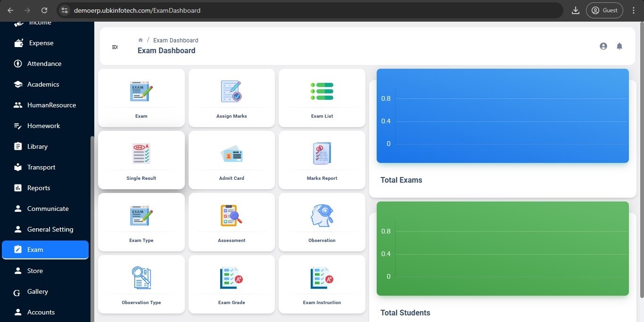
Task: Open the Library menu item
Action: pyautogui.click(x=37, y=146)
